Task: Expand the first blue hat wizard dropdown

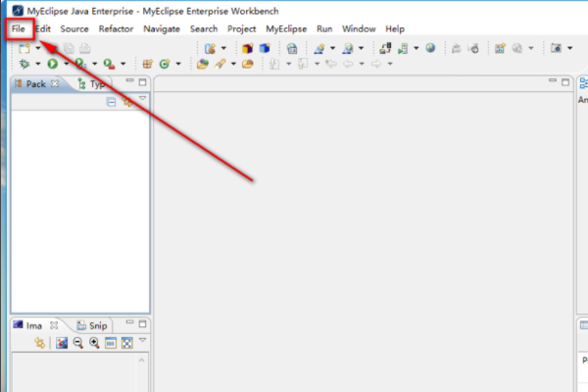Action: point(332,48)
